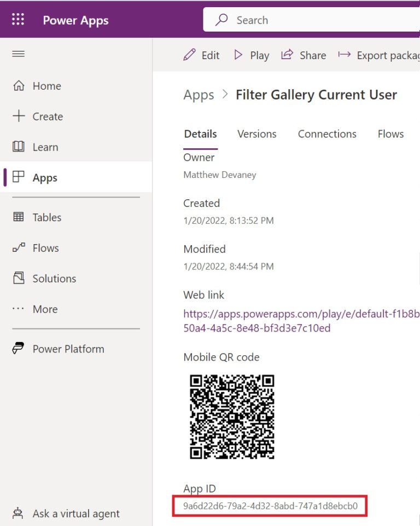The image size is (420, 526).
Task: Switch to the Versions tab
Action: click(256, 134)
